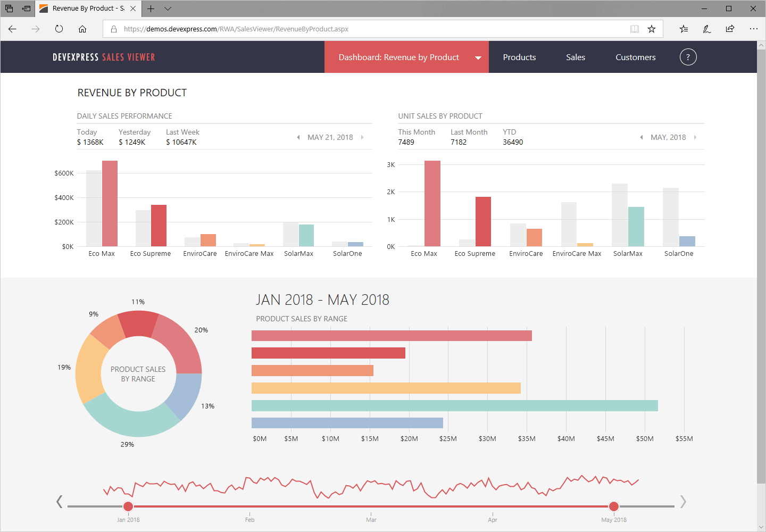
Task: Click the Eco Max pink bar in daily sales
Action: (110, 203)
